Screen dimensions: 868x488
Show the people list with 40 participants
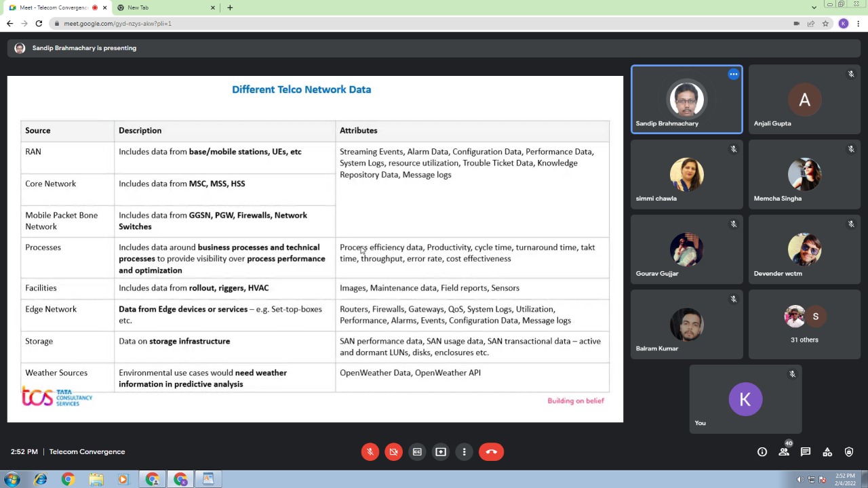tap(784, 452)
